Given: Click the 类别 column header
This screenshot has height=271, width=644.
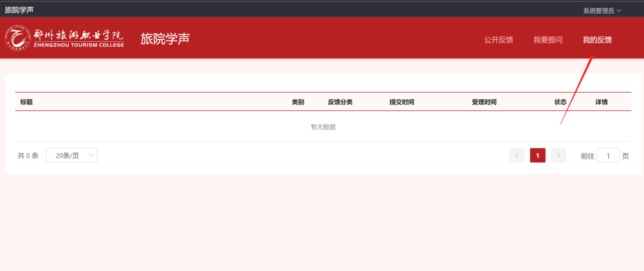Looking at the screenshot, I should 298,102.
